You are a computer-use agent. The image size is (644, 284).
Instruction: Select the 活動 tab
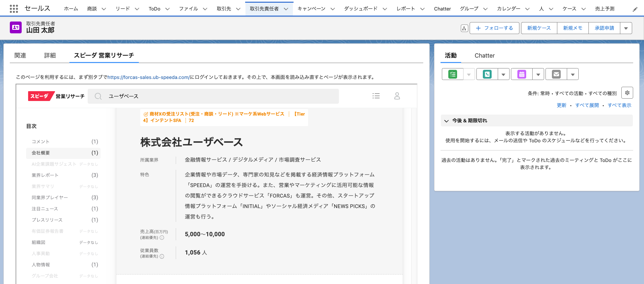point(451,56)
